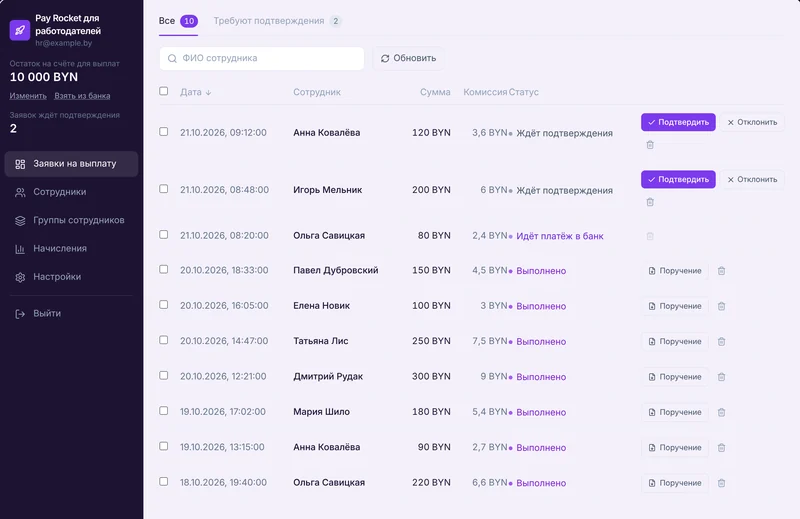This screenshot has width=800, height=519.
Task: Sort by Дата column arrow
Action: tap(208, 92)
